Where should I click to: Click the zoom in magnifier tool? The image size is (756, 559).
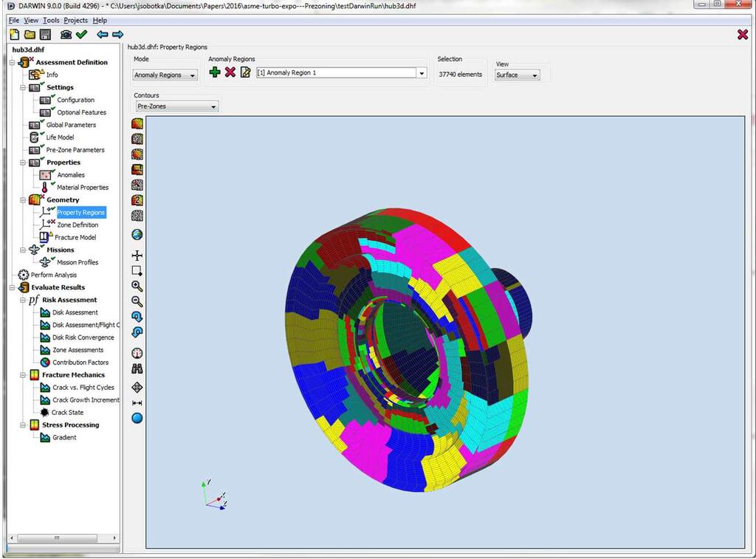coord(137,286)
